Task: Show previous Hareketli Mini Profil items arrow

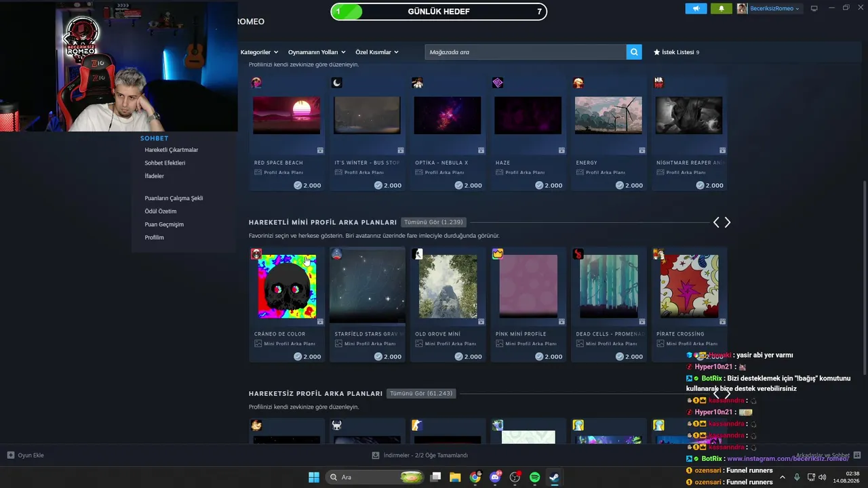Action: coord(716,222)
